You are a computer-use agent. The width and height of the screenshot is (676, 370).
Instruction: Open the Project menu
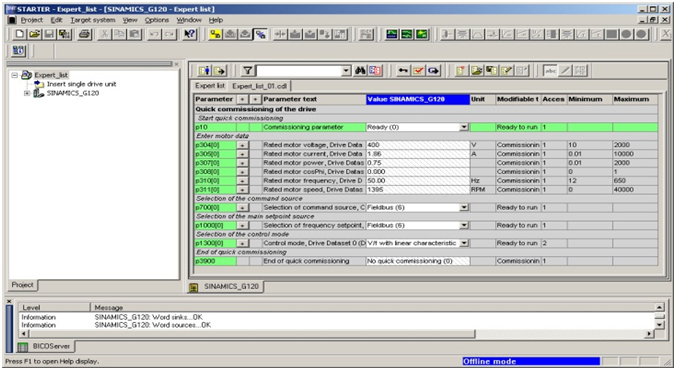(x=31, y=20)
